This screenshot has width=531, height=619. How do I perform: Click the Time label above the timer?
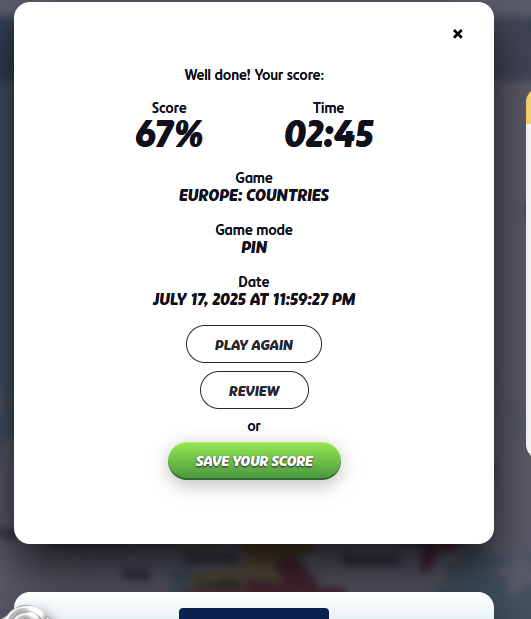tap(328, 108)
